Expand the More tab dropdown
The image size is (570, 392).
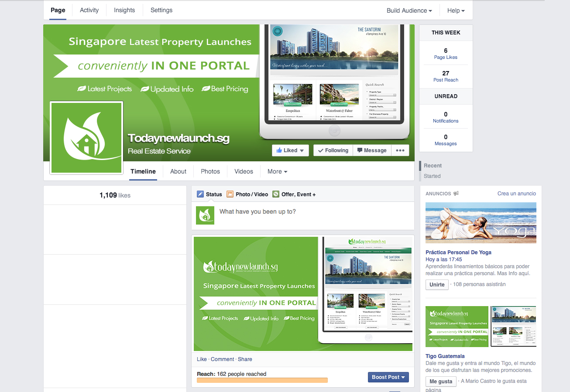tap(277, 171)
